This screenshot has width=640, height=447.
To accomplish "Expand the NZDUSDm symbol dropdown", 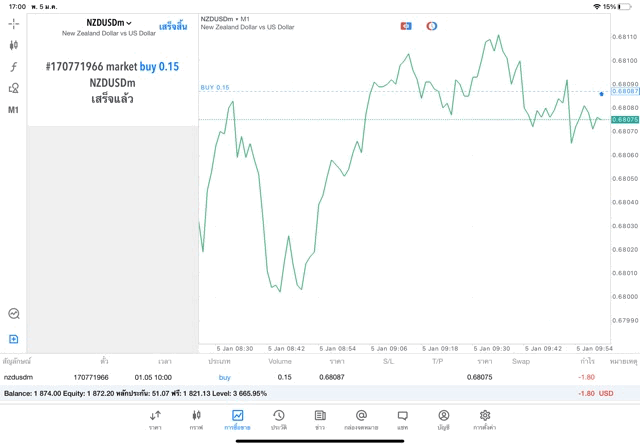I will coord(109,23).
